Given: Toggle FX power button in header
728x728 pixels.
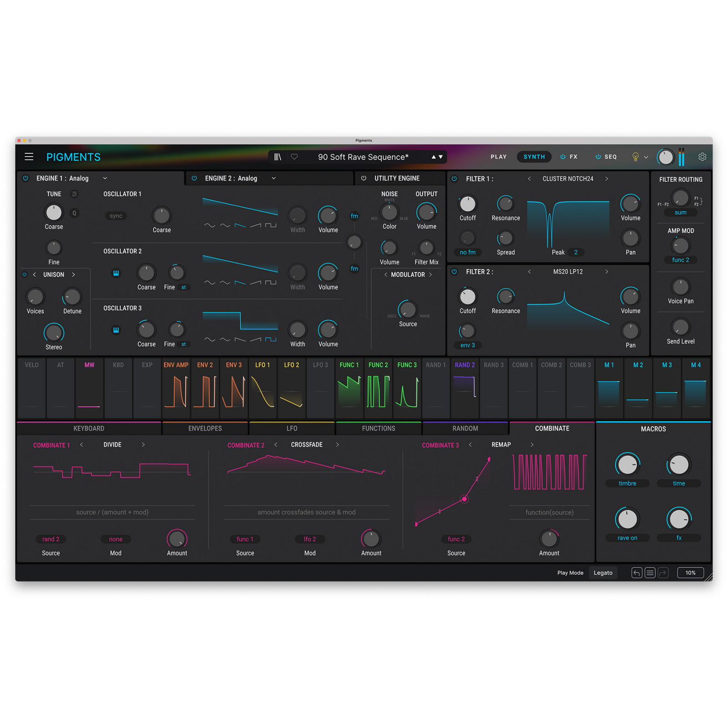Looking at the screenshot, I should click(x=563, y=157).
